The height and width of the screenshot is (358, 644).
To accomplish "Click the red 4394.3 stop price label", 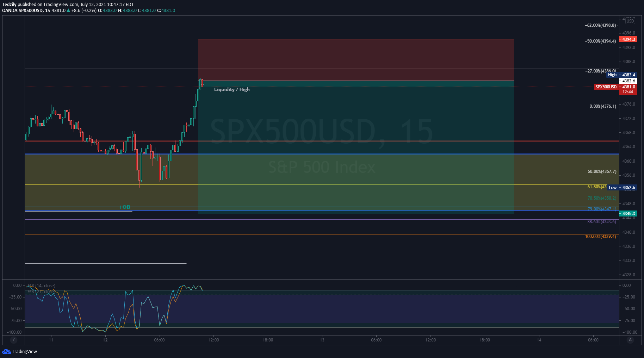I will pyautogui.click(x=628, y=39).
